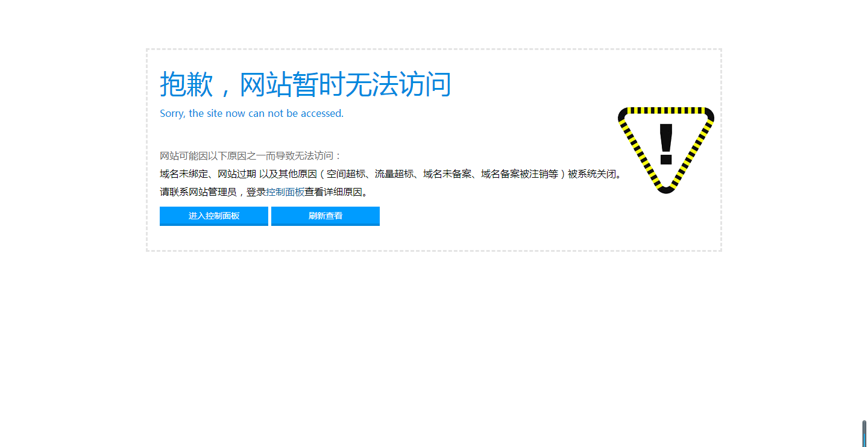Image resolution: width=868 pixels, height=447 pixels.
Task: Click the text 空间超标 inside parentheses
Action: click(345, 174)
